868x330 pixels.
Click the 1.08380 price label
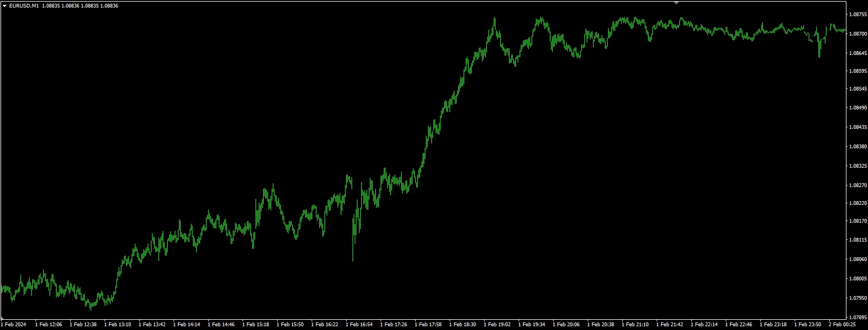point(857,147)
